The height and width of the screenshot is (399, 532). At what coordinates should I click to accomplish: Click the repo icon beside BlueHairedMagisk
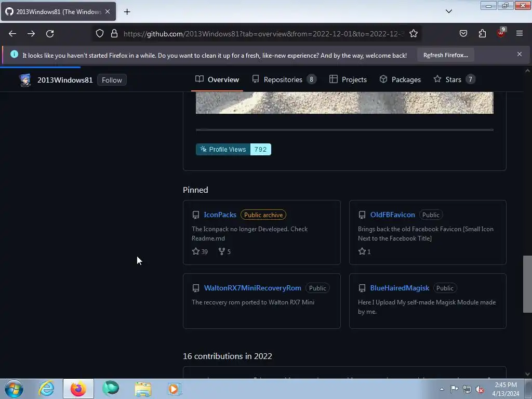coord(362,288)
